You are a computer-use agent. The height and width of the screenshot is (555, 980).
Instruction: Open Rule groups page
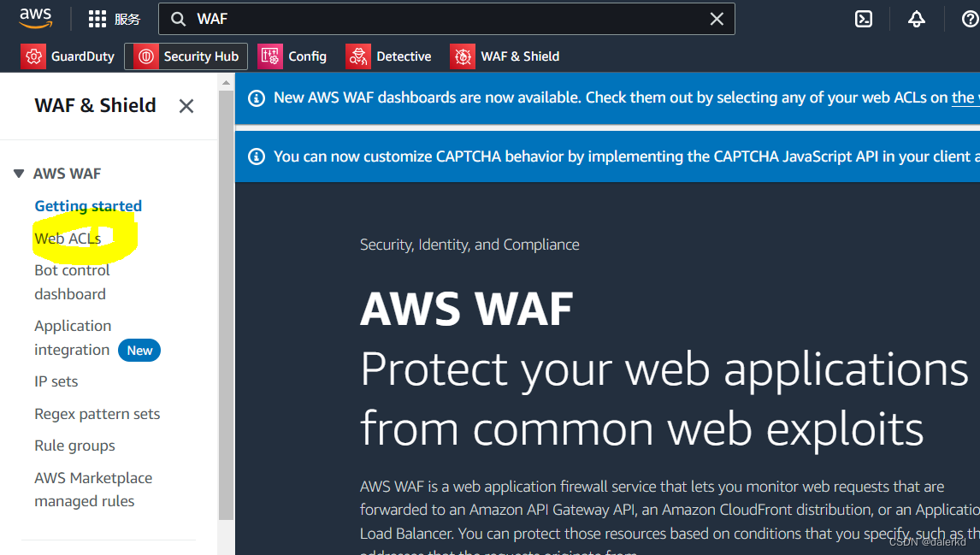(x=74, y=446)
